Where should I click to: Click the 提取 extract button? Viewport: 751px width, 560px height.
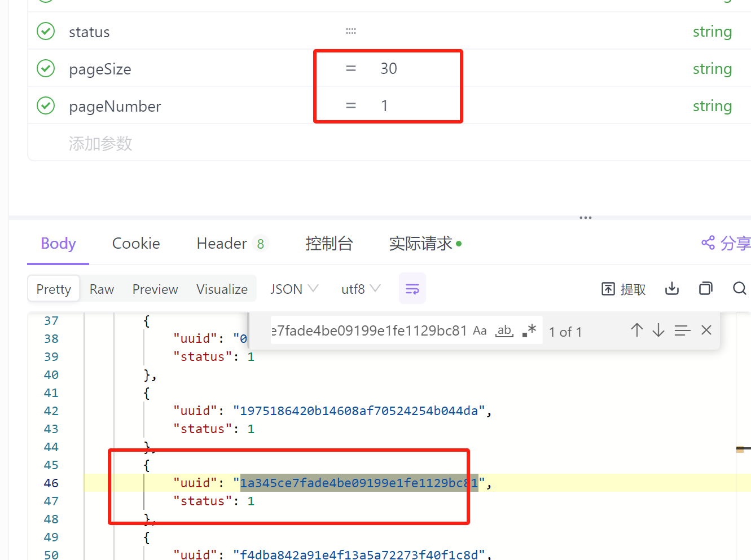click(623, 289)
